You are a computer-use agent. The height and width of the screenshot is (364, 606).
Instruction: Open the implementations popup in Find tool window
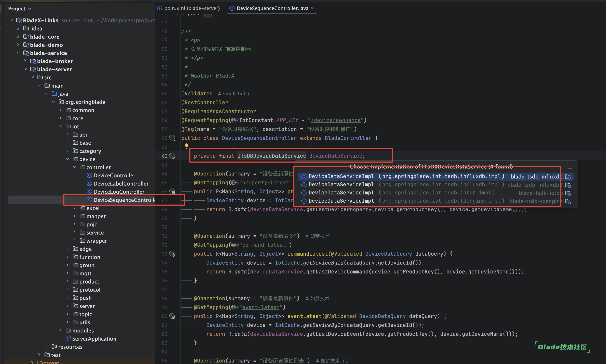[x=570, y=166]
